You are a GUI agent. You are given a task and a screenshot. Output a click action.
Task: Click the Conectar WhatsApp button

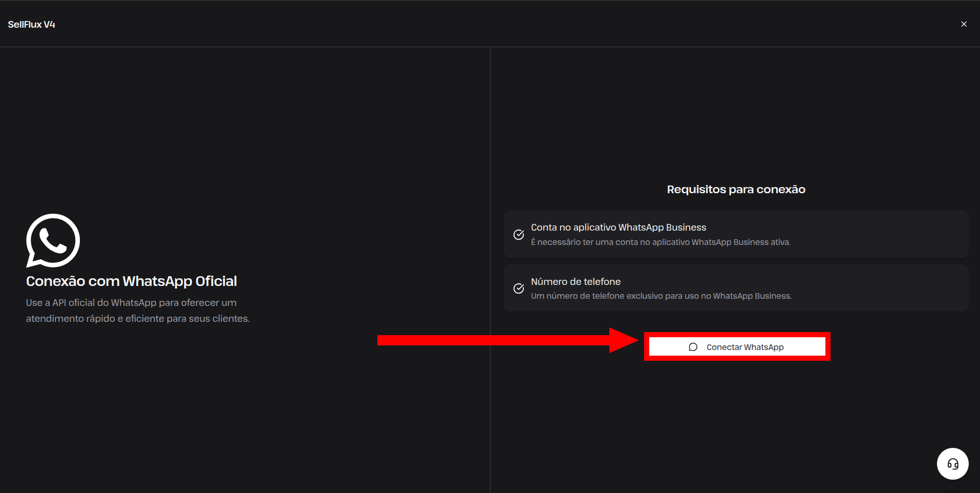737,347
